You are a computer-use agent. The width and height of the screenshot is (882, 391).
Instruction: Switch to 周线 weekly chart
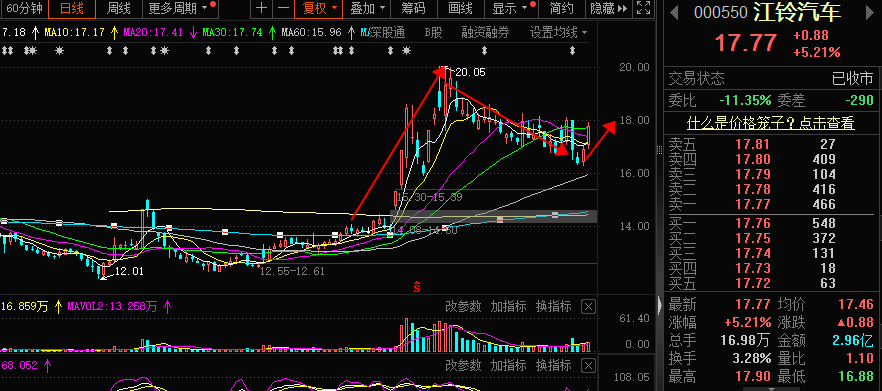(x=119, y=8)
